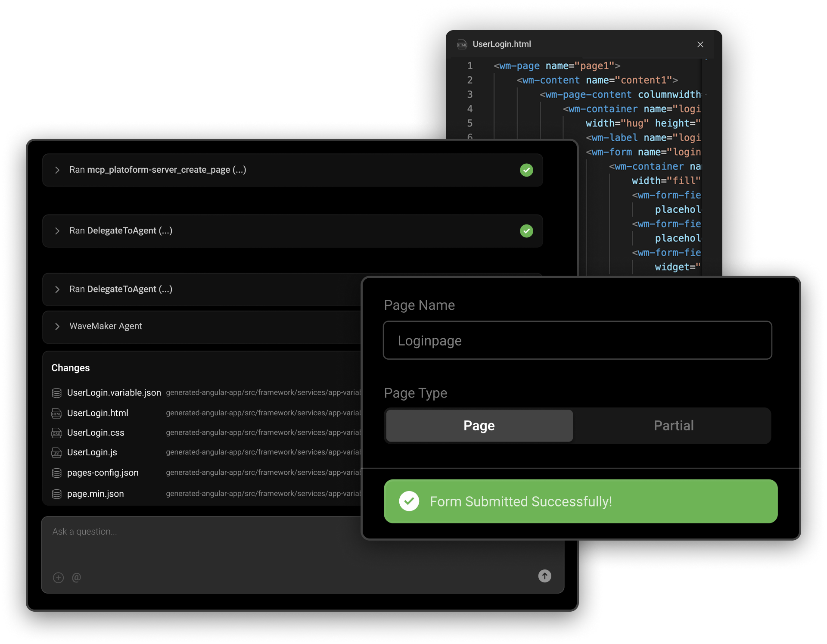This screenshot has height=644, width=827.
Task: Click HTML icon next to UserLogin.html in Changes
Action: coord(57,414)
